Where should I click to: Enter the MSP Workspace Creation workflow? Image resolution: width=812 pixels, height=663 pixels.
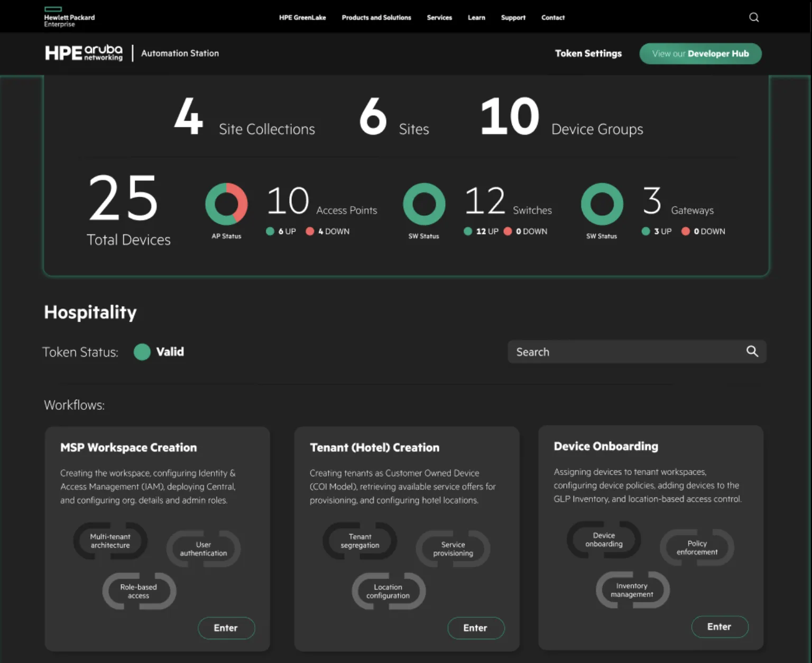[226, 628]
